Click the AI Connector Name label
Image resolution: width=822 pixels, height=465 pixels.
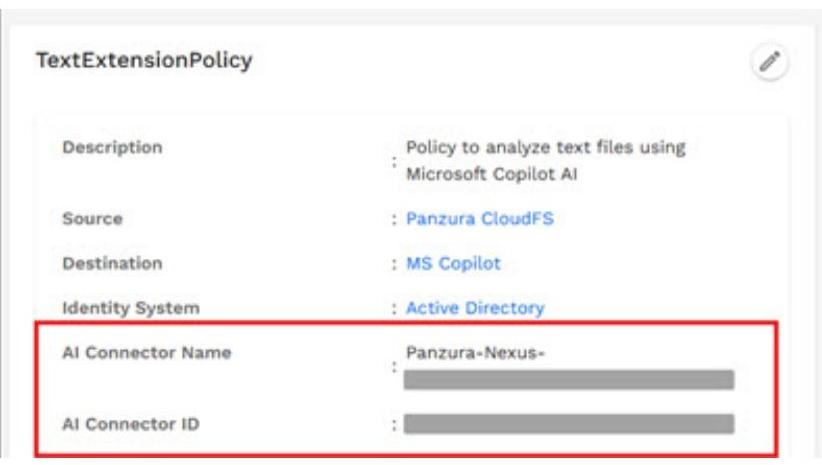pos(146,353)
